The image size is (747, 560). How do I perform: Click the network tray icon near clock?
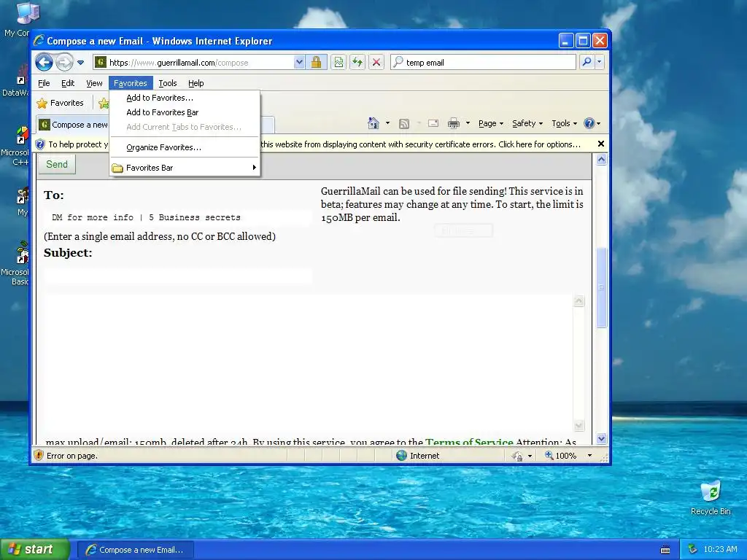pos(693,550)
